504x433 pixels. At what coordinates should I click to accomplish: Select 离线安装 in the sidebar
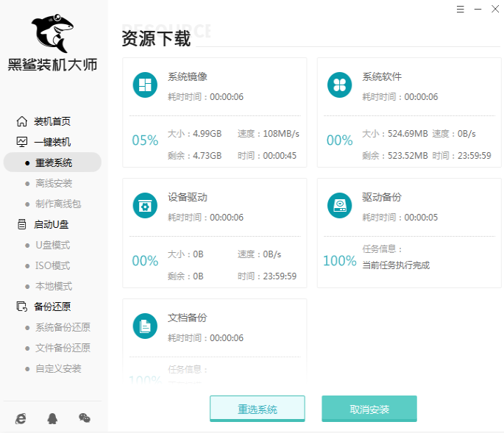point(53,183)
